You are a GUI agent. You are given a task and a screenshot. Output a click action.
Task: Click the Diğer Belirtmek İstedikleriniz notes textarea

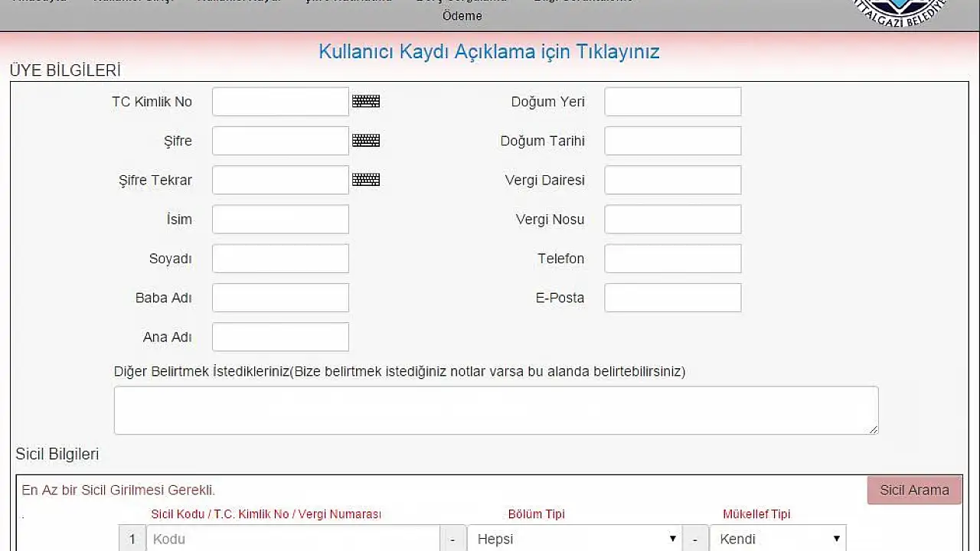pyautogui.click(x=496, y=410)
